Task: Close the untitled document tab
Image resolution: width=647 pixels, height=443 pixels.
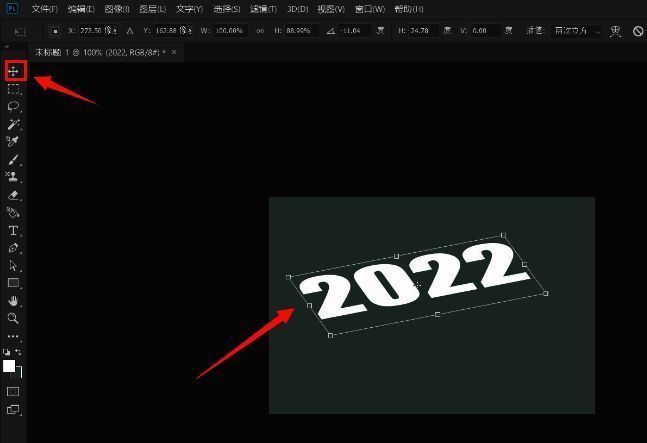Action: click(174, 52)
